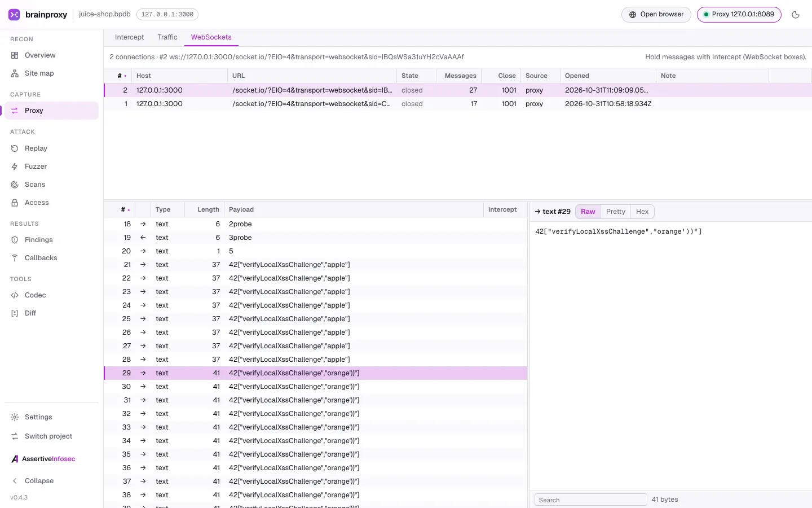Image resolution: width=812 pixels, height=508 pixels.
Task: Click the Switch project arrows icon
Action: pyautogui.click(x=15, y=436)
